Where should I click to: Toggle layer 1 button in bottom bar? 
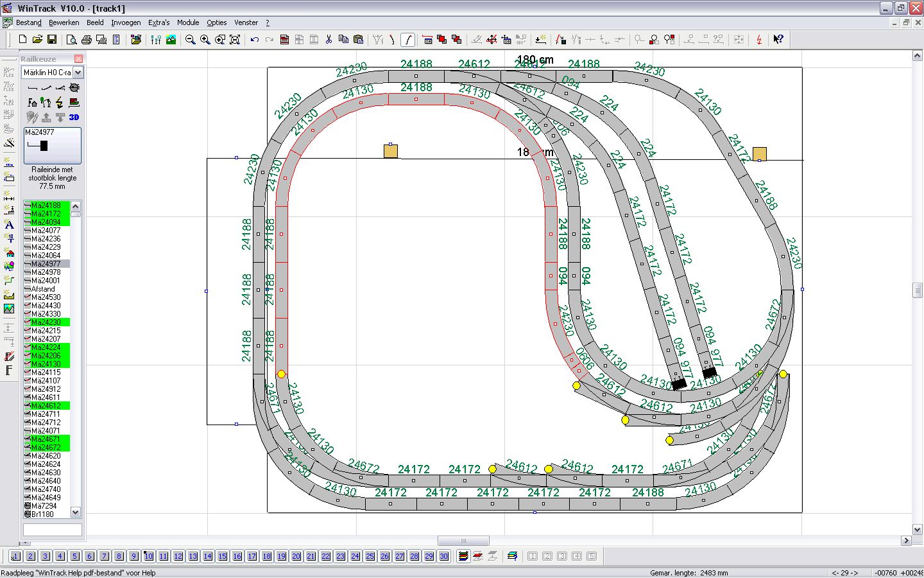(15, 556)
